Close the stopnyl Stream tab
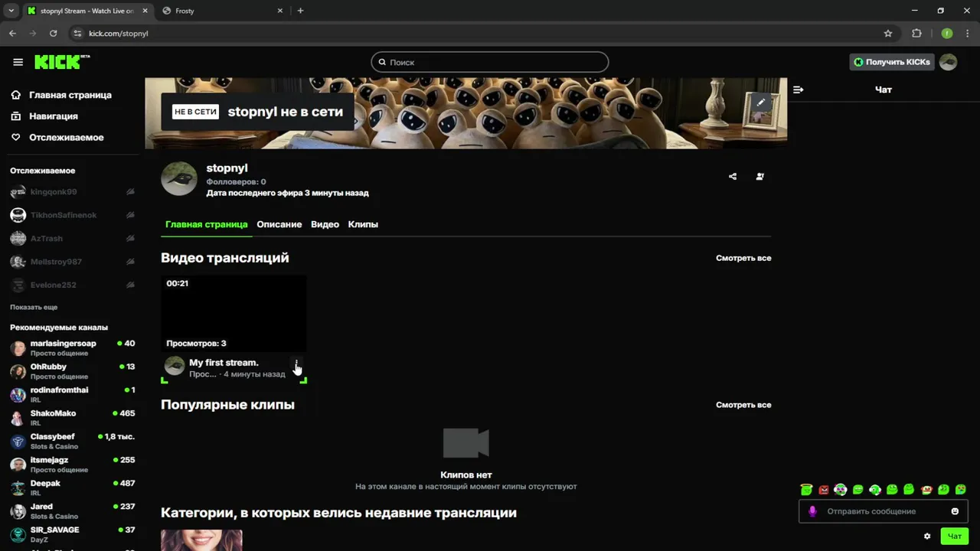The height and width of the screenshot is (551, 980). (x=145, y=11)
